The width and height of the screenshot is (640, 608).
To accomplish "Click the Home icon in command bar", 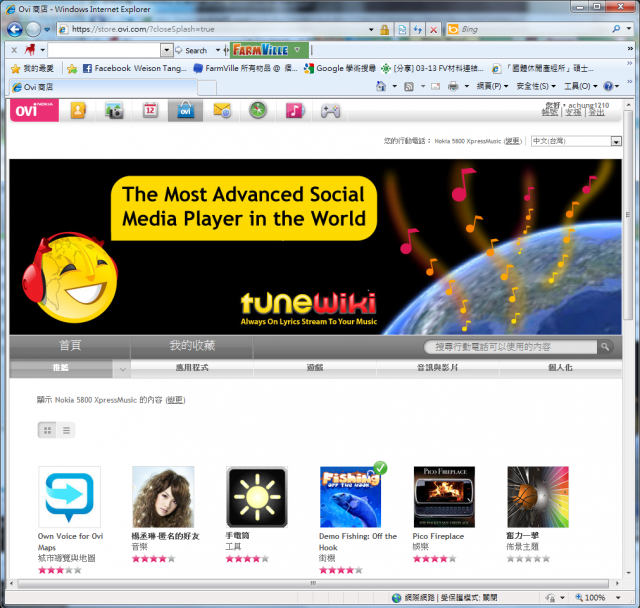I will point(381,86).
